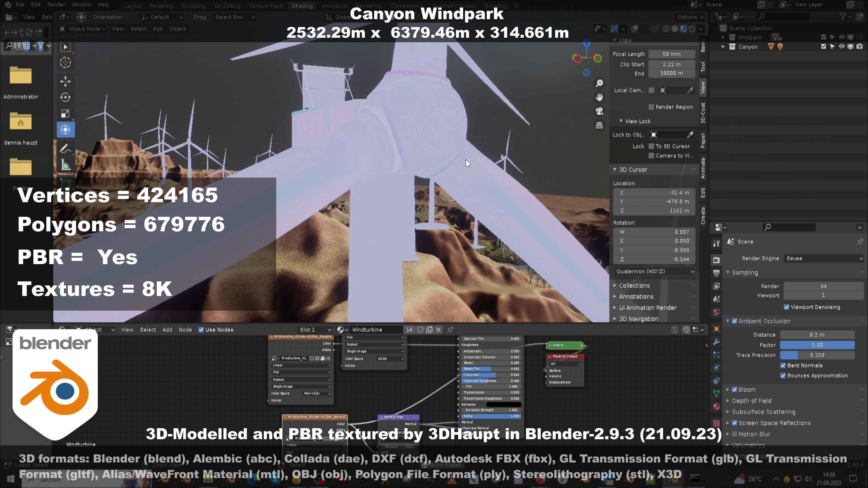868x488 pixels.
Task: Hide the Canyon collection with the eye icon
Action: click(x=841, y=47)
